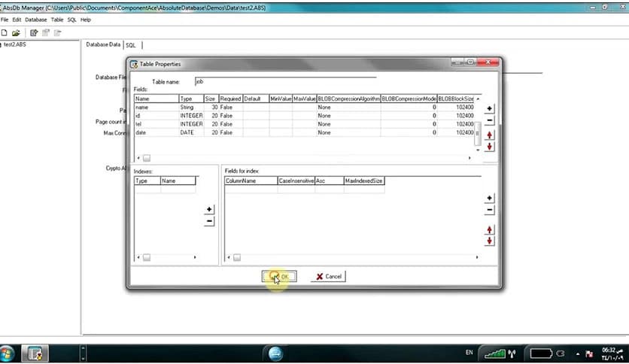Select the 'tel' field row

[304, 124]
